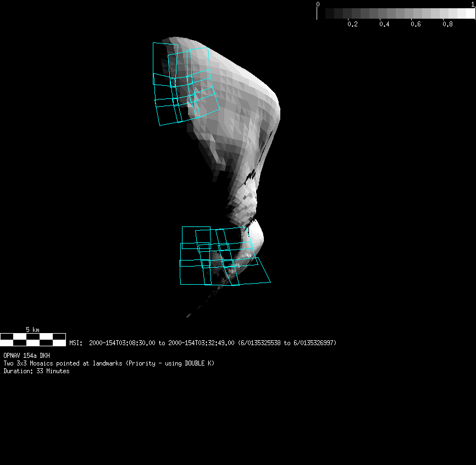This screenshot has height=465, width=476.
Task: Click the 0.8 tick label on the colorbar
Action: (x=448, y=24)
